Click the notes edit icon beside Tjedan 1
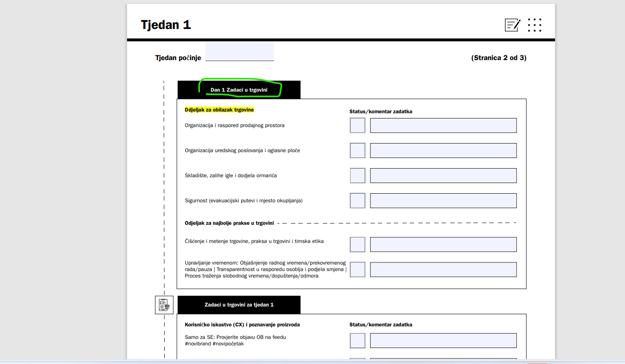 coord(513,25)
